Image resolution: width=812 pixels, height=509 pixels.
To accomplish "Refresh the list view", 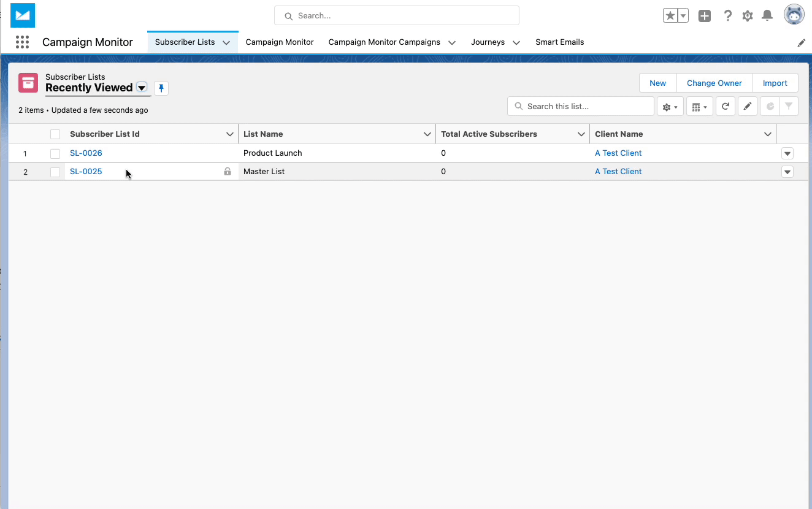I will click(725, 107).
